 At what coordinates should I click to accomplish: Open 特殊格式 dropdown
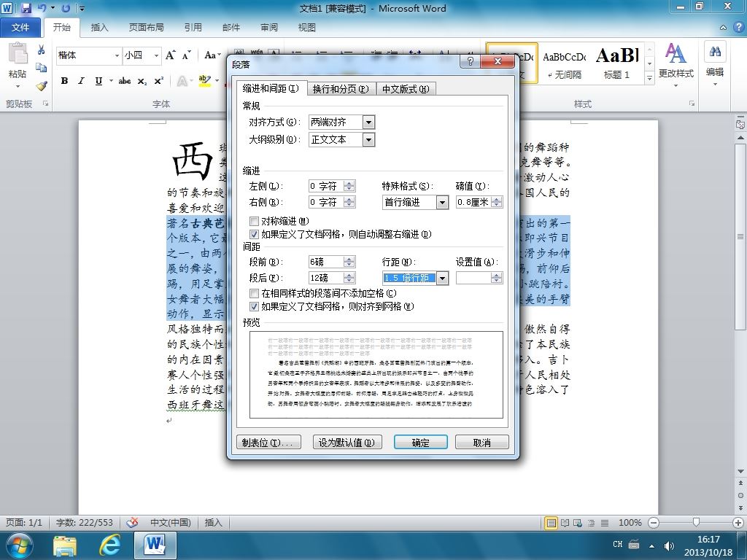(x=442, y=203)
